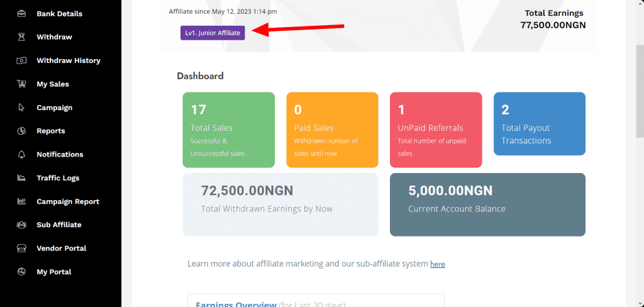
Task: Click the Notifications bell icon
Action: (21, 155)
